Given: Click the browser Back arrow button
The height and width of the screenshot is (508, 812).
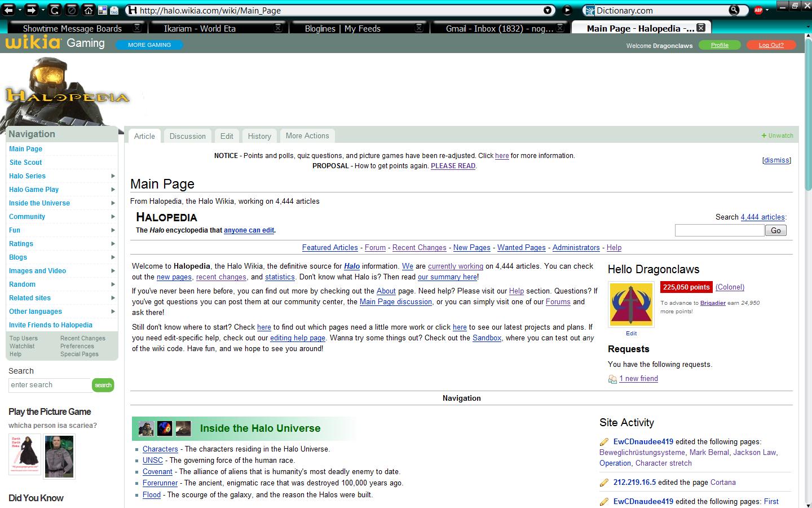Looking at the screenshot, I should coord(9,10).
